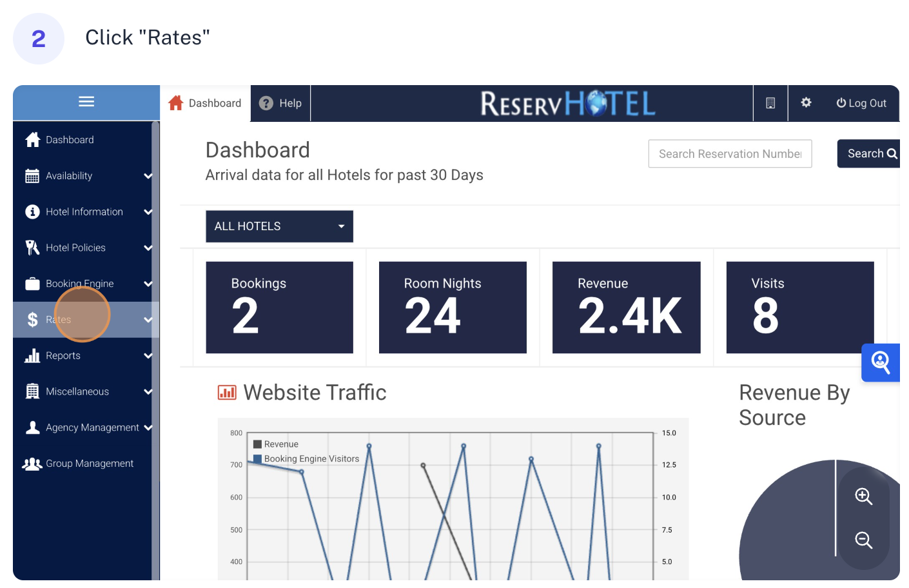Click the Help question mark icon

click(x=266, y=103)
